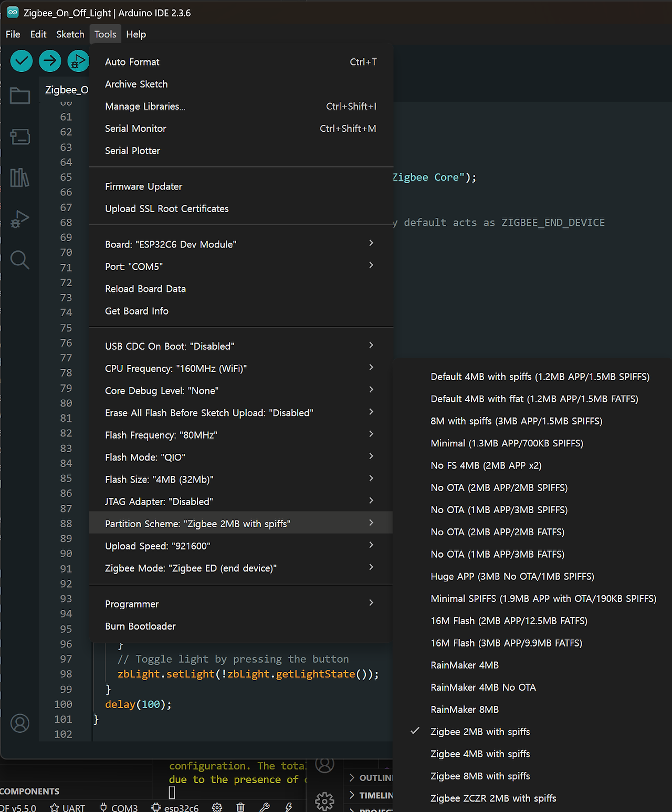Click the lightning flash icon in status bar
Screen dimensions: 672x812
288,807
